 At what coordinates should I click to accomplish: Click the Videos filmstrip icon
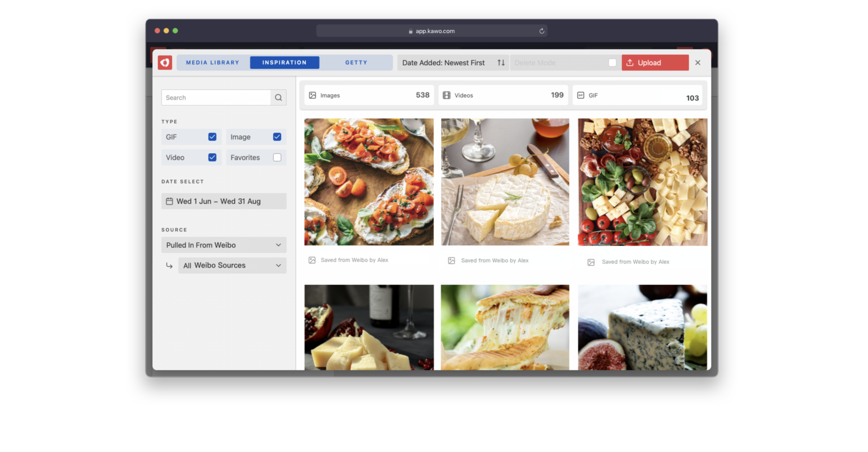coord(447,95)
